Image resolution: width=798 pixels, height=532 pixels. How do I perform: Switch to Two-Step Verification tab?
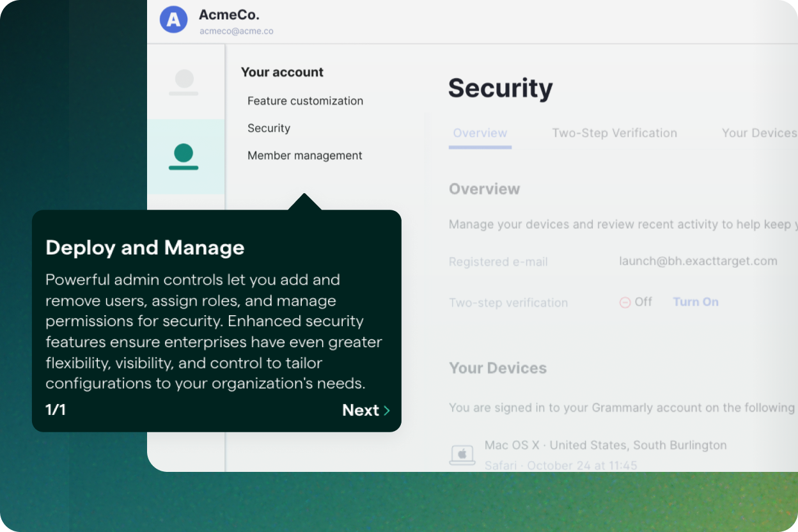coord(614,133)
